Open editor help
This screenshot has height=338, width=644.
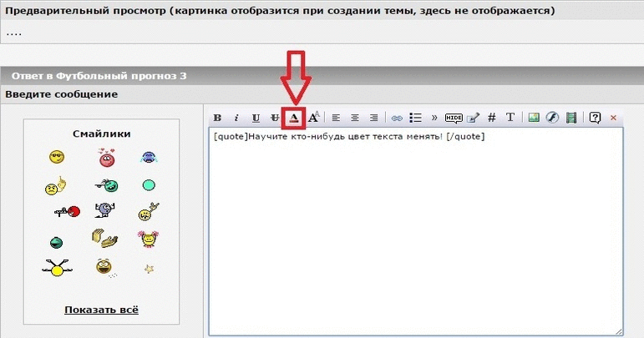pyautogui.click(x=595, y=118)
